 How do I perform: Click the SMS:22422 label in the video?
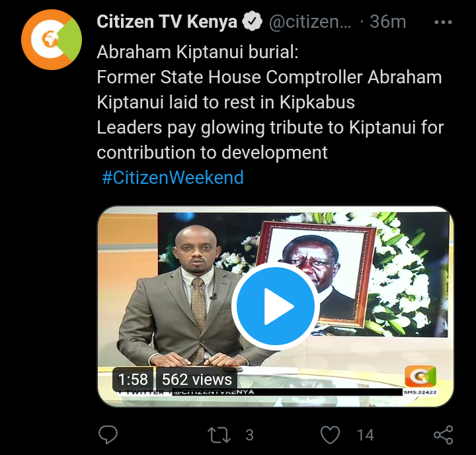click(x=420, y=392)
